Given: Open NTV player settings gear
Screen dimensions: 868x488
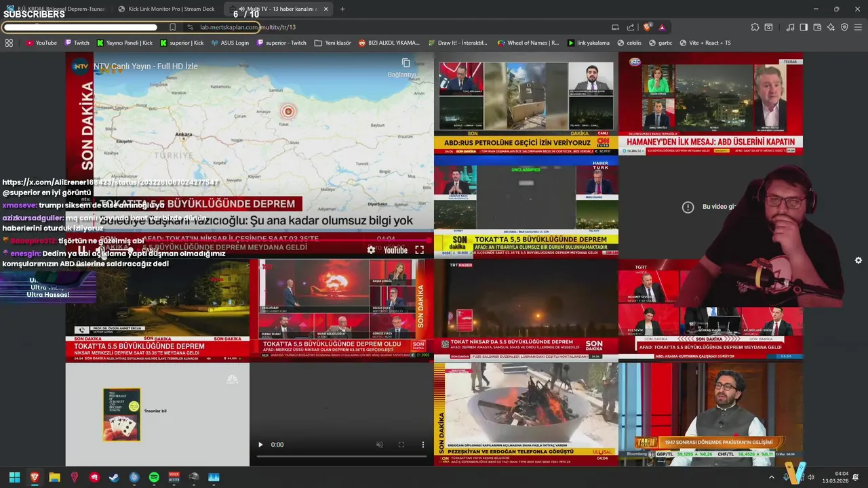Looking at the screenshot, I should coord(371,249).
